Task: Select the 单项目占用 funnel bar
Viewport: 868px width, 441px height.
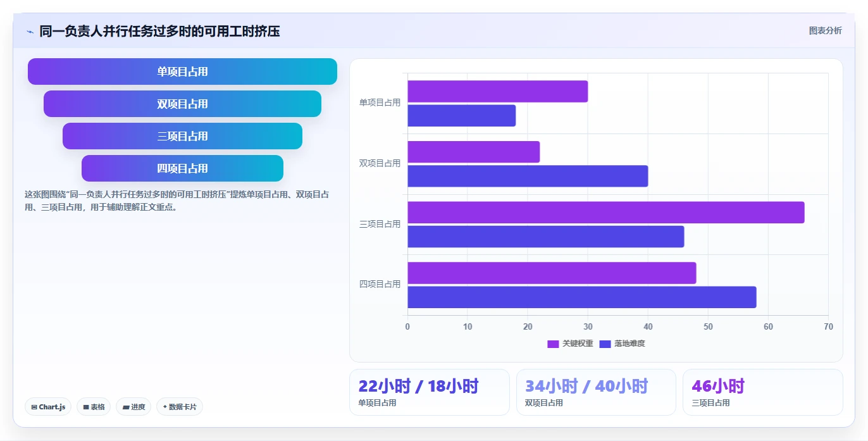Action: (x=182, y=71)
